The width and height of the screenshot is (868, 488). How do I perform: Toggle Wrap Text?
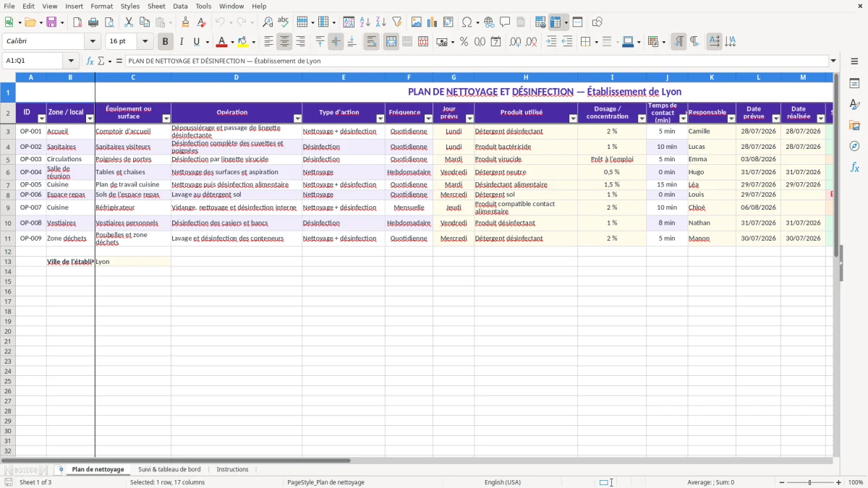[371, 42]
